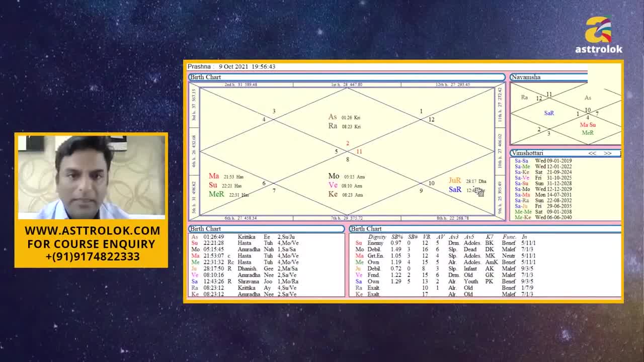The height and width of the screenshot is (362, 644).
Task: Click MeR 22:31 Has in the main chart
Action: [229, 195]
